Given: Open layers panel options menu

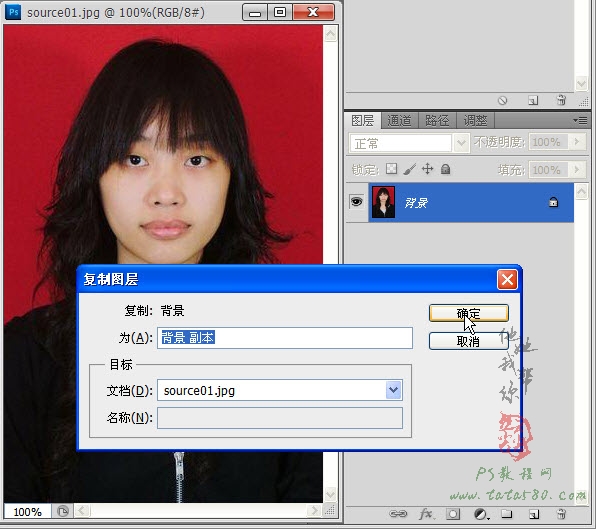Looking at the screenshot, I should tap(580, 120).
